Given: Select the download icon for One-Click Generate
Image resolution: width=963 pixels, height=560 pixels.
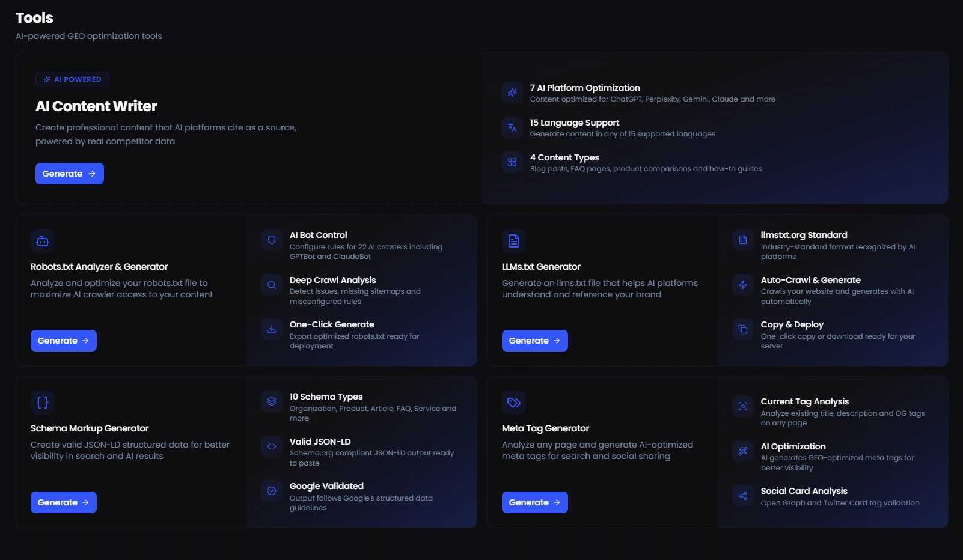Looking at the screenshot, I should (271, 329).
